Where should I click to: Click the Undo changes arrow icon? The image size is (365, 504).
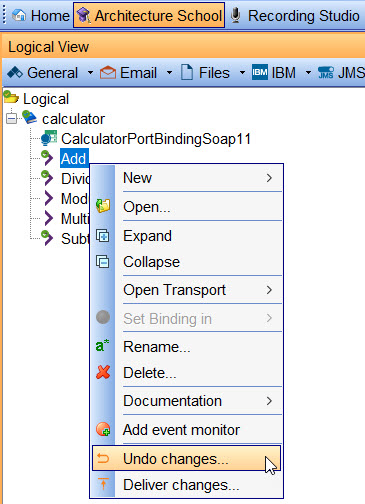[103, 459]
